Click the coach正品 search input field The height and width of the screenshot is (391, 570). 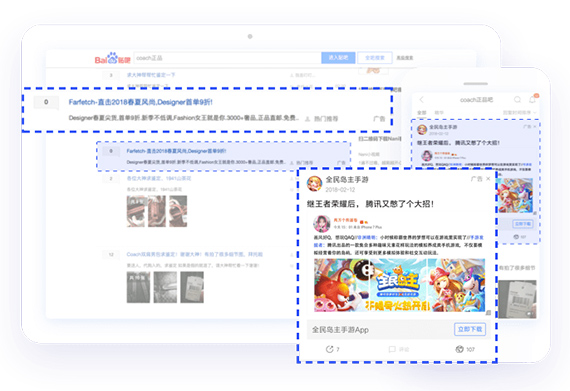[x=228, y=58]
